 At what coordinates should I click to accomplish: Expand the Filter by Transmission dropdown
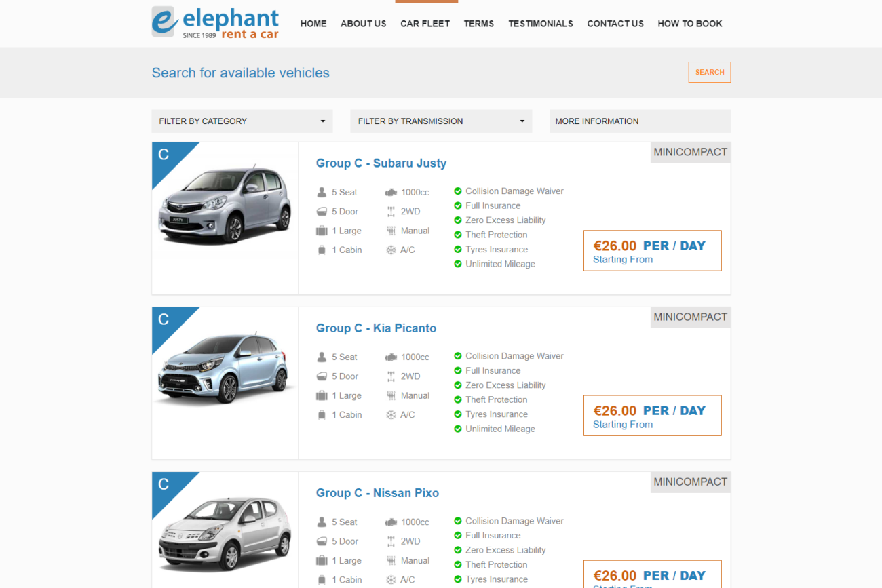pos(441,121)
